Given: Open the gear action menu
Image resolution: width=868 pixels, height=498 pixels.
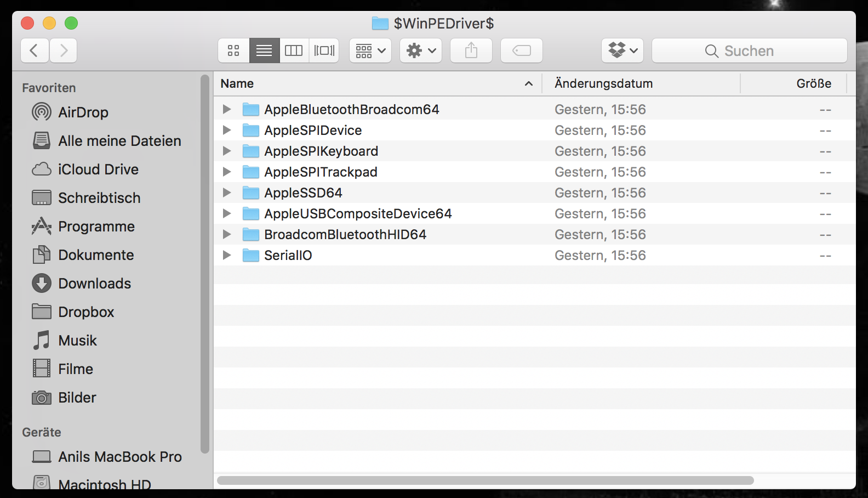Looking at the screenshot, I should [421, 50].
